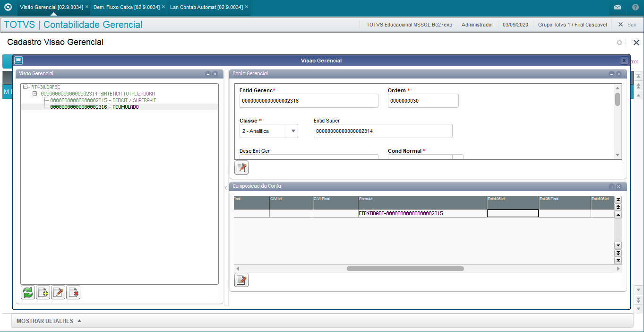
Task: Minimize the Composicao da Conta panel
Action: [x=611, y=186]
